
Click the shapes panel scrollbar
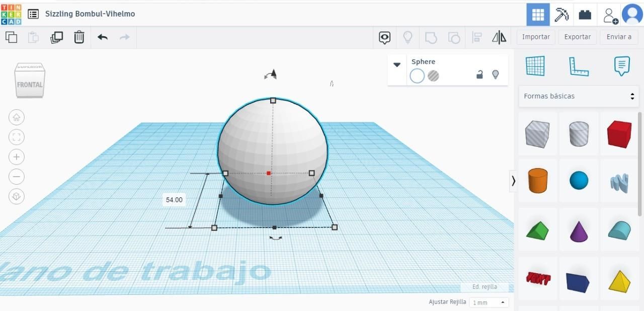tap(640, 164)
